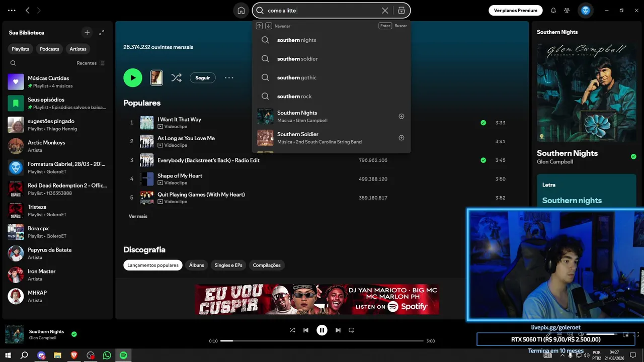644x362 pixels.
Task: Switch discography to Compilações
Action: coord(267,265)
